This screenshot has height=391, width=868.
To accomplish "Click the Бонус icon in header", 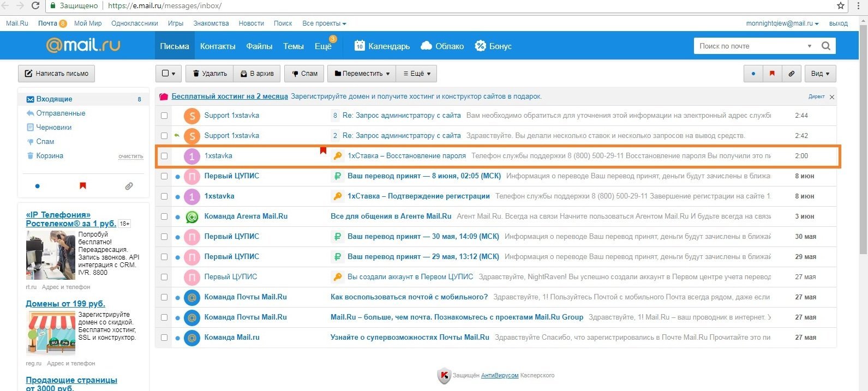I will [480, 46].
